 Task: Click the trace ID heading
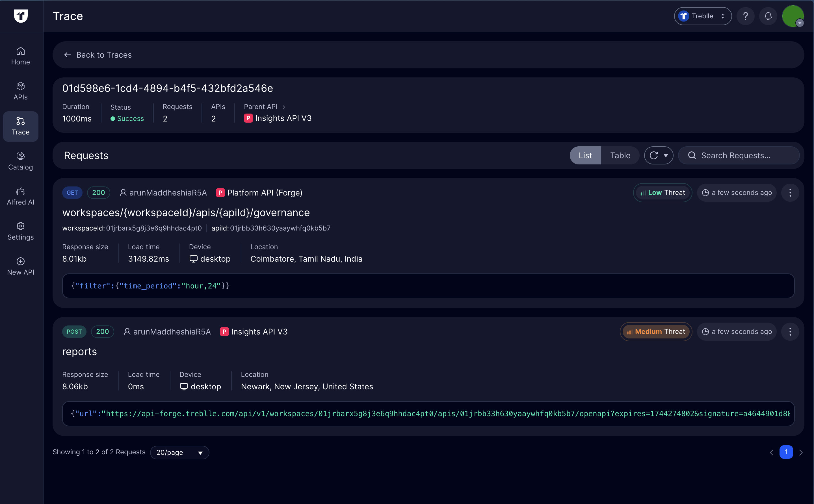point(167,88)
